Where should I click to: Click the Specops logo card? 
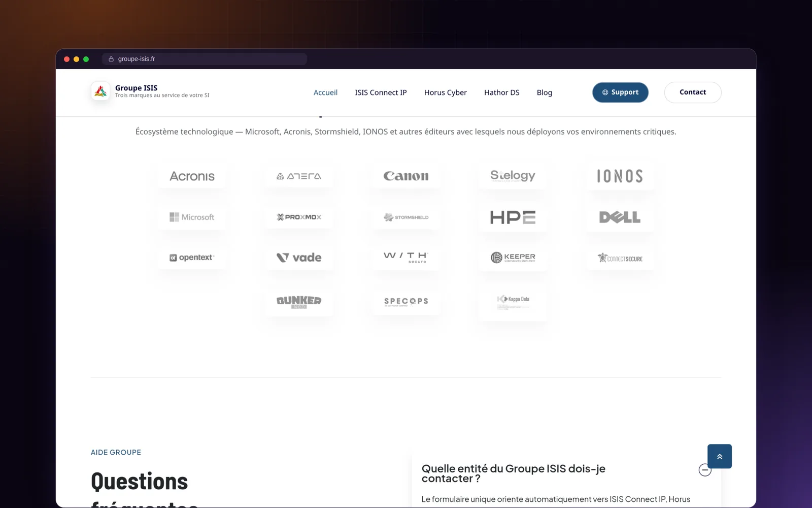tap(406, 302)
